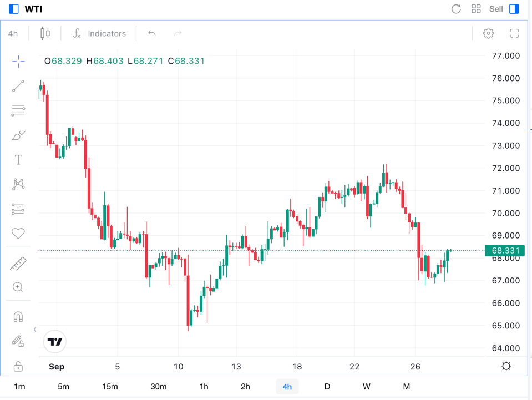
Task: Open chart settings gear
Action: (488, 33)
